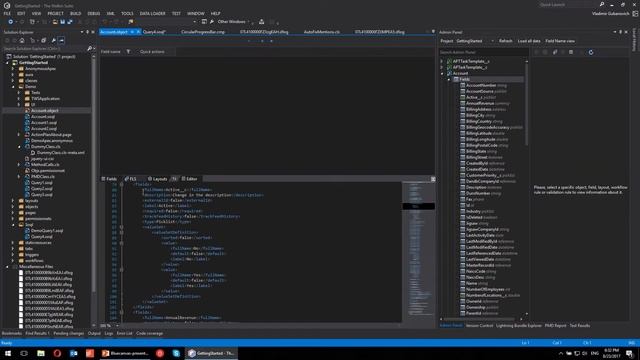Open the FILE menu
The width and height of the screenshot is (640, 360).
point(7,13)
